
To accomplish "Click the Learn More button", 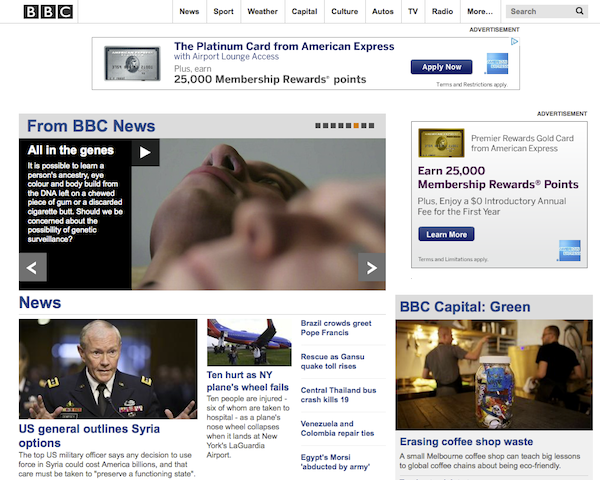I will [447, 234].
